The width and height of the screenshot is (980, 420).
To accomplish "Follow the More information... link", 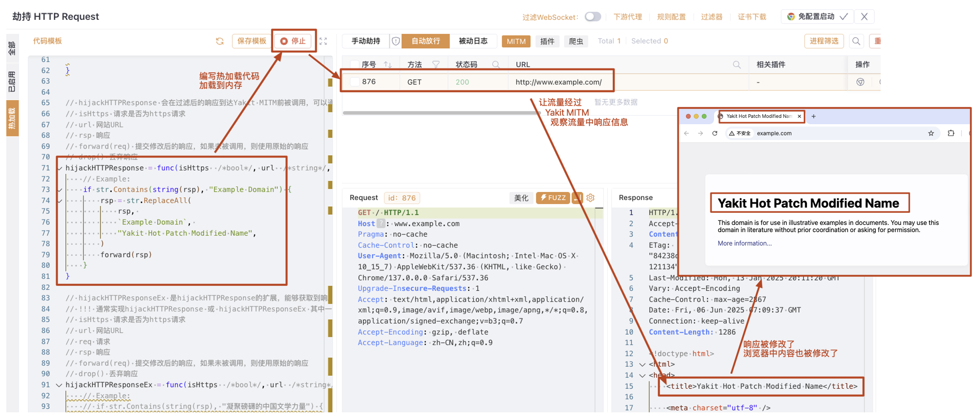I will tap(745, 243).
